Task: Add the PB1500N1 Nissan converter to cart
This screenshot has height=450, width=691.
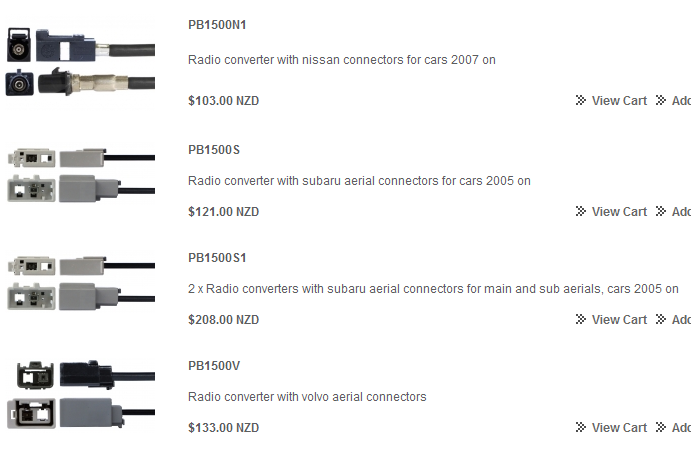Action: coord(681,101)
